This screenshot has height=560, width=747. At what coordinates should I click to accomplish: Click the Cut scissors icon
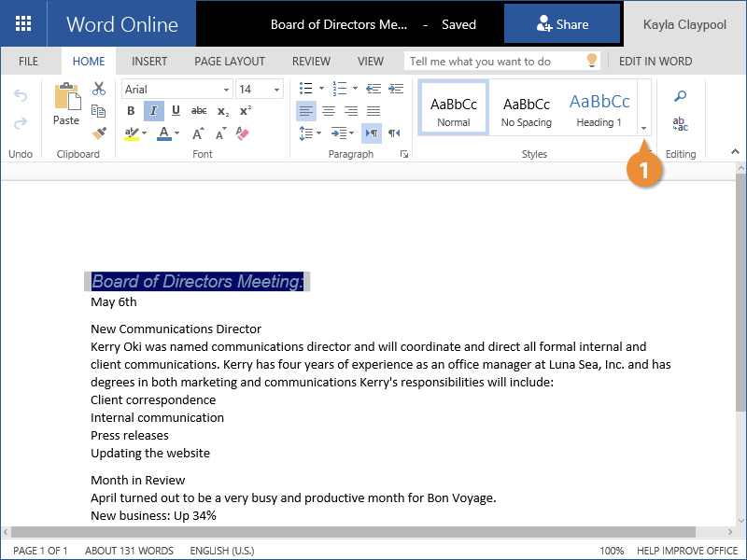[99, 89]
